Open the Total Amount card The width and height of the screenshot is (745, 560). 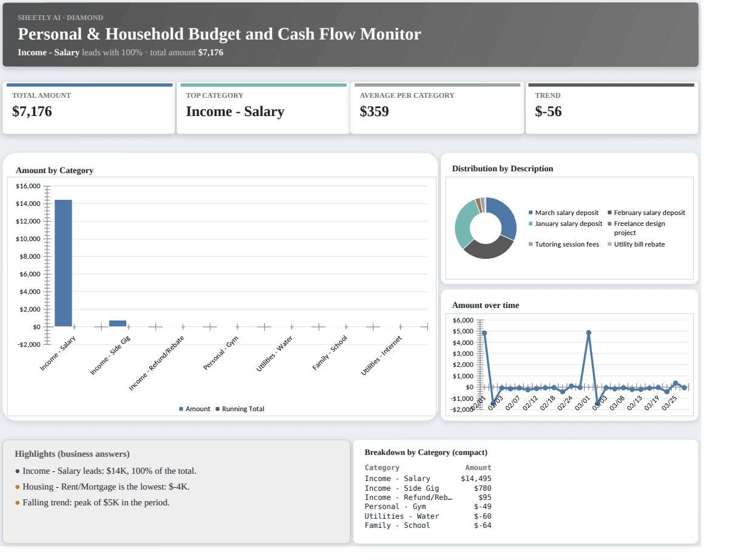[89, 108]
